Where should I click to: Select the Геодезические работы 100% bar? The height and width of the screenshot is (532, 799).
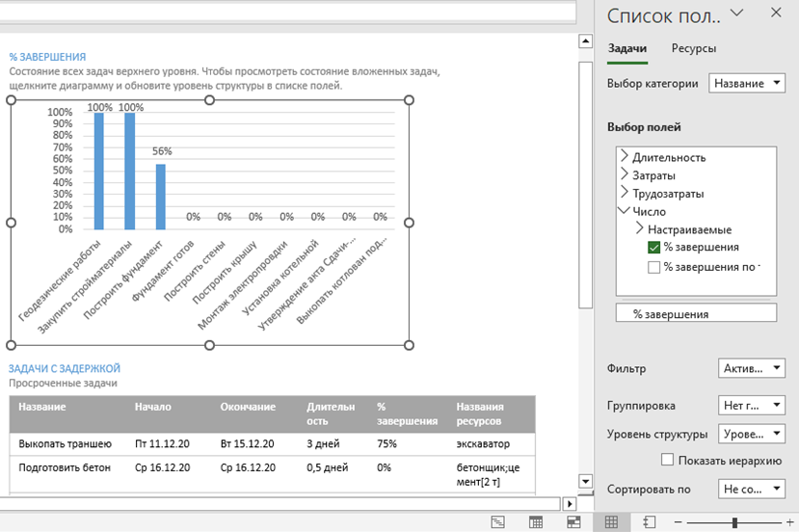coord(99,172)
